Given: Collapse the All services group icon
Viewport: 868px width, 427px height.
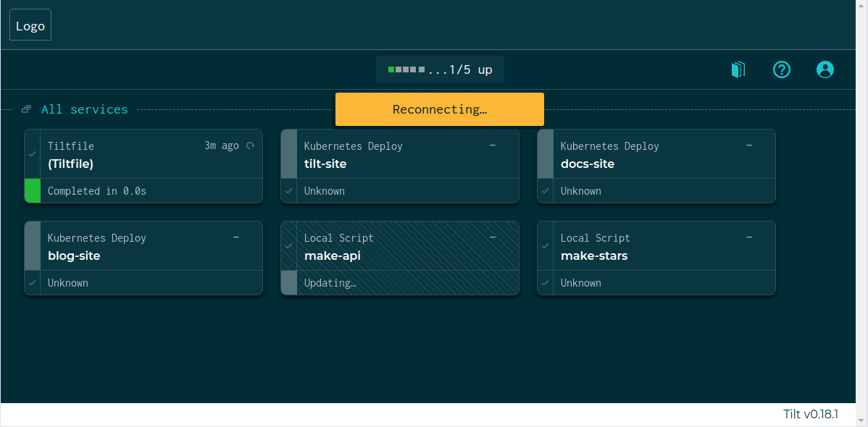Looking at the screenshot, I should pyautogui.click(x=26, y=109).
